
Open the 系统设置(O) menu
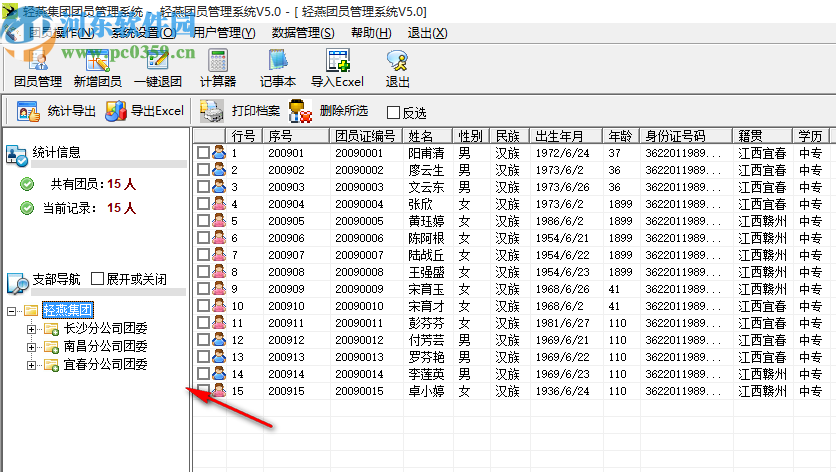[143, 33]
